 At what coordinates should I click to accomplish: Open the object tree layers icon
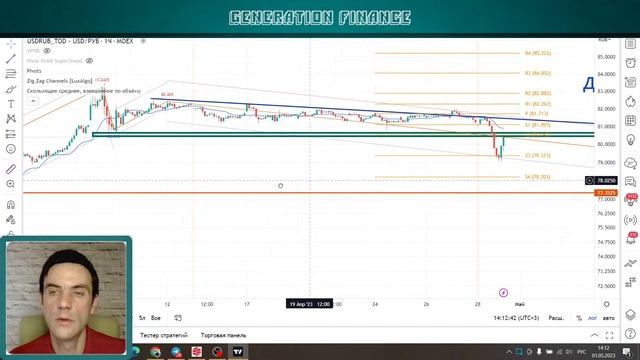tap(630, 315)
